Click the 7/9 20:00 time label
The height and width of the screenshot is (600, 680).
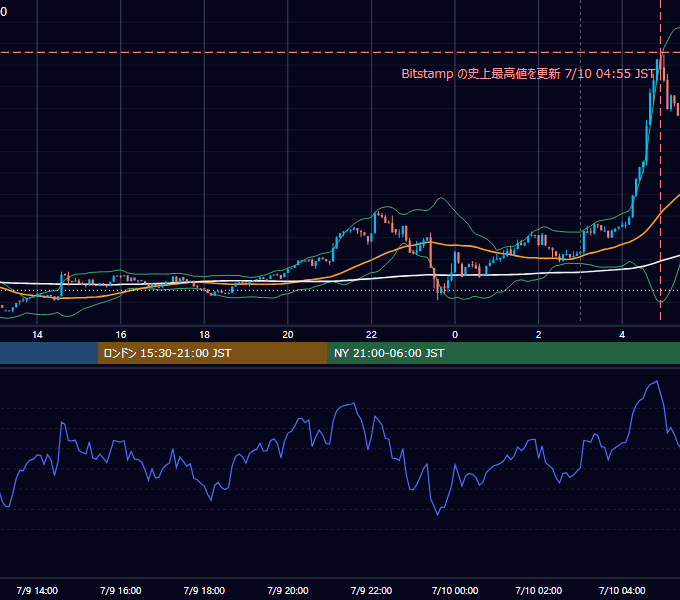pyautogui.click(x=288, y=590)
